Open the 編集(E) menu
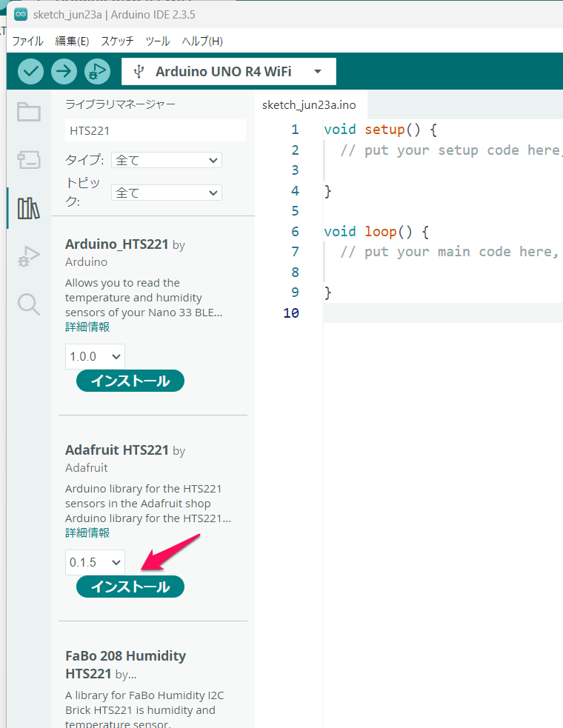 pos(72,41)
